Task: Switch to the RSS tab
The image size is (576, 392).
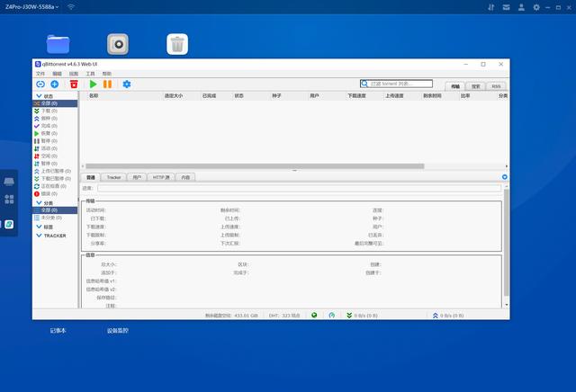Action: coord(496,86)
